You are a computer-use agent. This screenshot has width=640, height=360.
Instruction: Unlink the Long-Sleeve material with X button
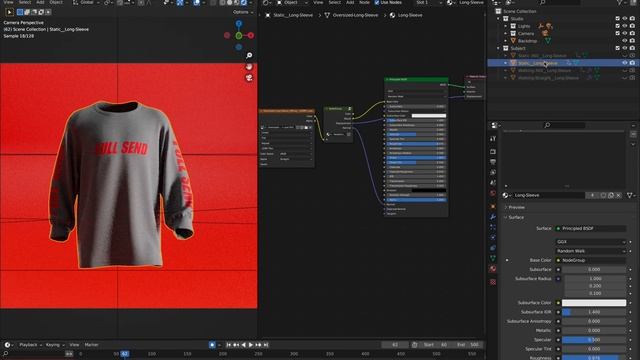tap(619, 196)
